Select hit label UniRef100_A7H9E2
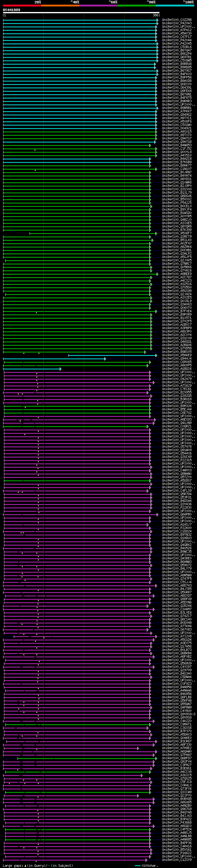The image size is (197, 868). 177,748
